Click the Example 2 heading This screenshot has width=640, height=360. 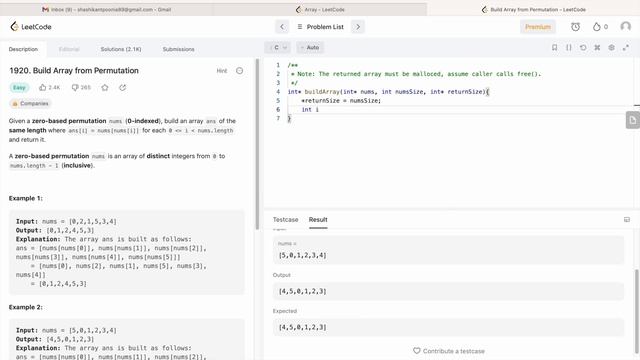(x=26, y=307)
